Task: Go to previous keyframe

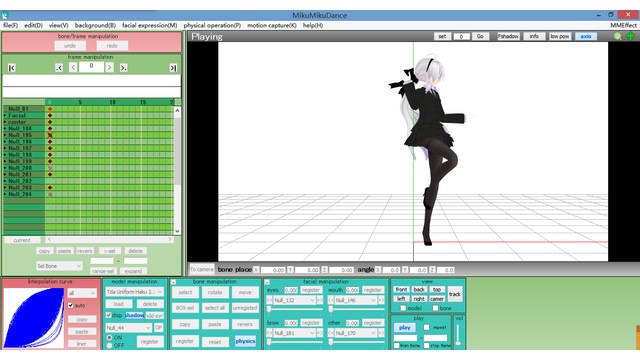Action: coord(59,68)
